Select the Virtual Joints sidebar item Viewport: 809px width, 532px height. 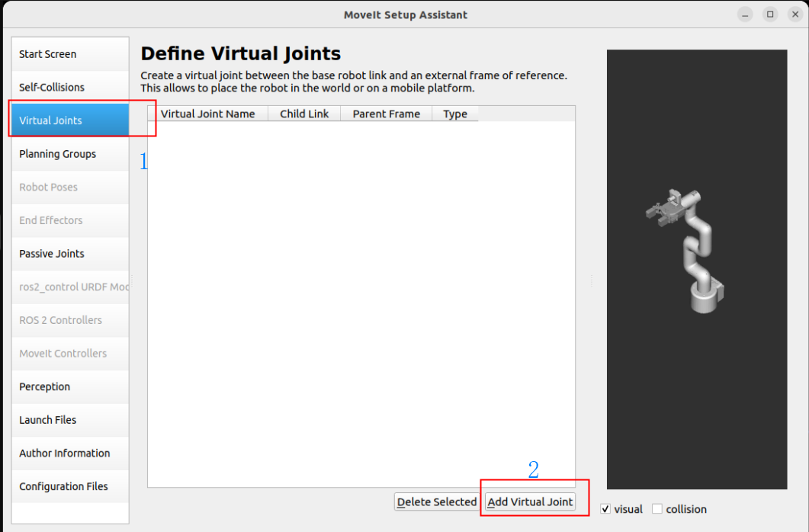click(70, 120)
